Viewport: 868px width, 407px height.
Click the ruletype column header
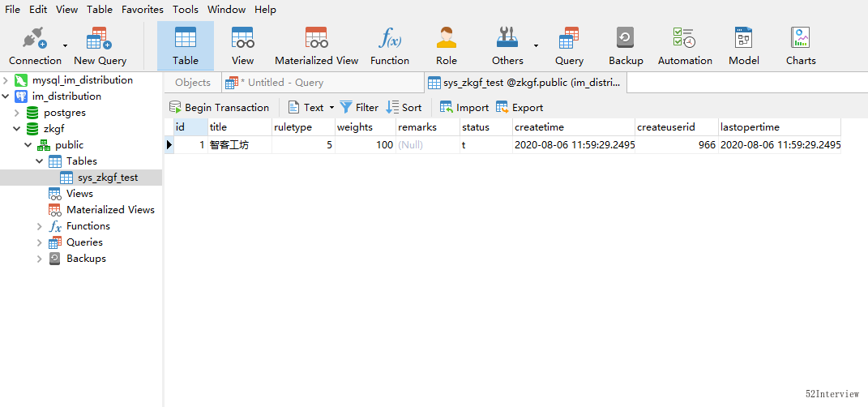tap(303, 127)
